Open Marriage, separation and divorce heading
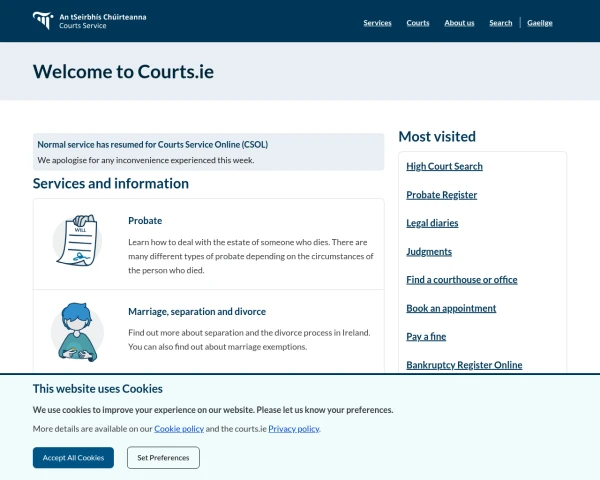600x480 pixels. coord(197,311)
